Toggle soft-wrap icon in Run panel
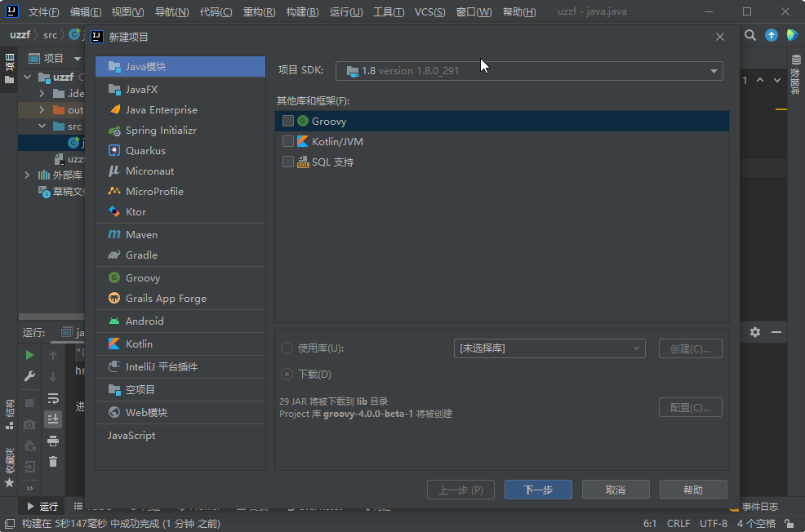The image size is (805, 532). pyautogui.click(x=53, y=398)
